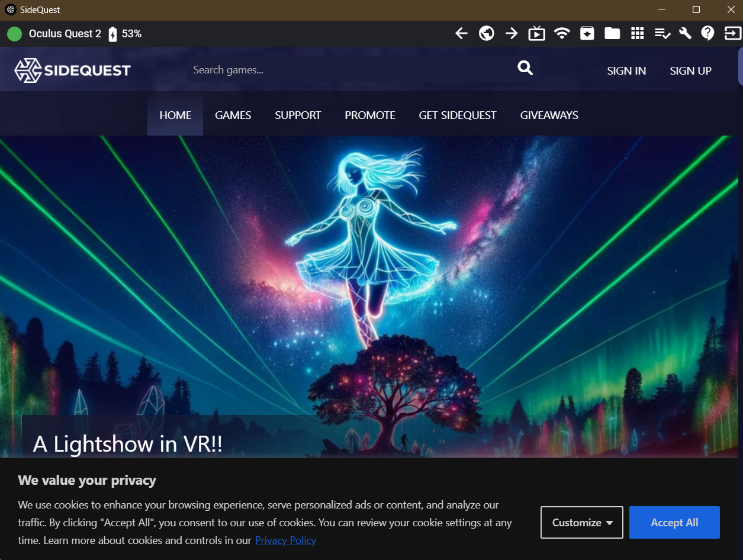Open the tasks checklist icon
The height and width of the screenshot is (560, 743).
click(x=662, y=34)
